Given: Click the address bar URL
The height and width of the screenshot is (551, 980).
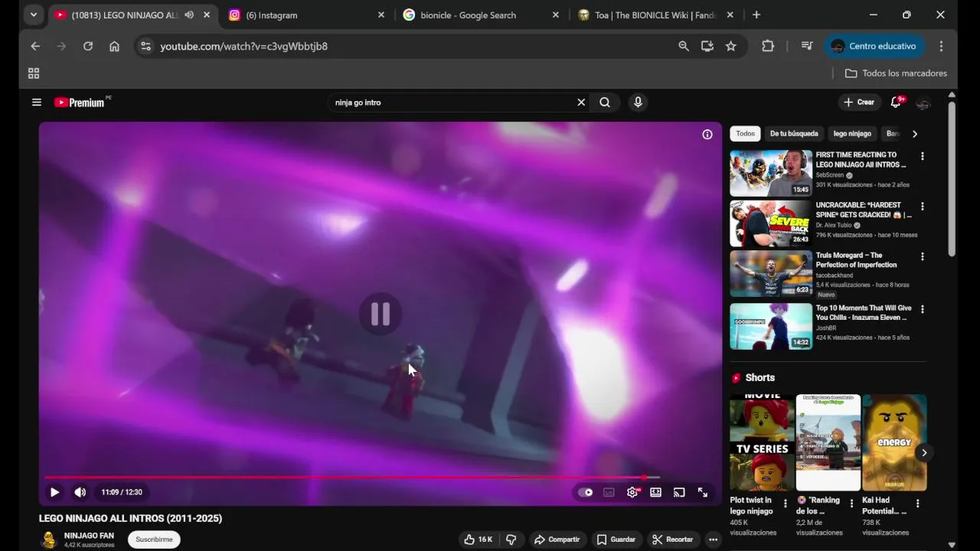Looking at the screenshot, I should [243, 47].
